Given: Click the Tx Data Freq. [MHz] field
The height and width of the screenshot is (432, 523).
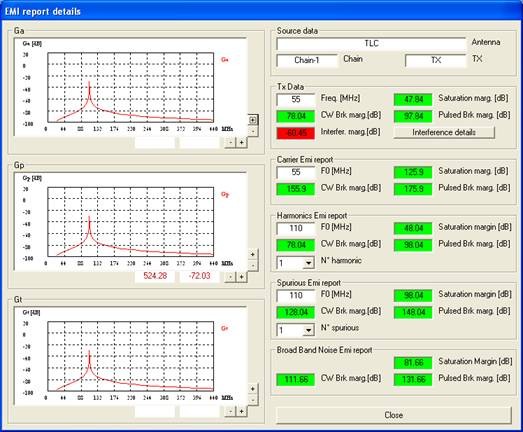Looking at the screenshot, I should (x=296, y=99).
